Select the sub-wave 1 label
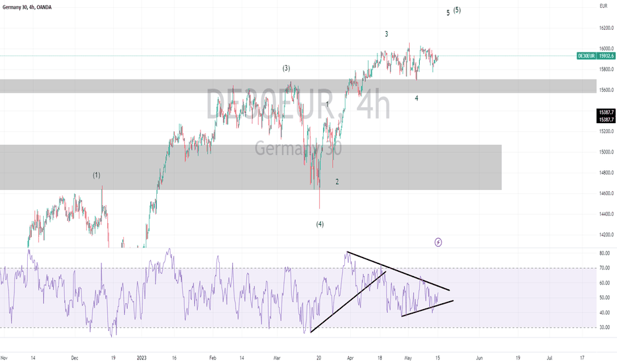Viewport: 617px width, 364px height. coord(328,104)
